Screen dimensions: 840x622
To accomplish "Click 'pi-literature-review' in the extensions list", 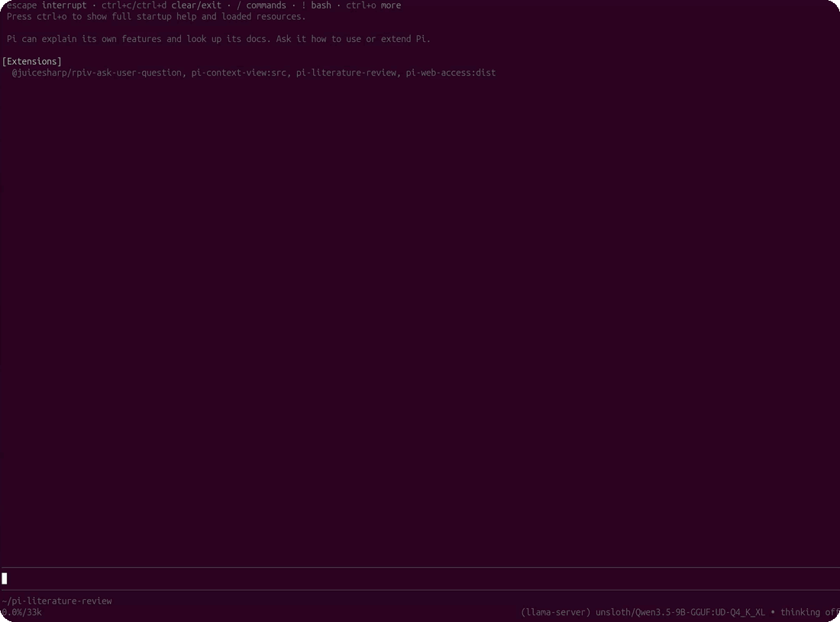I will tap(346, 73).
